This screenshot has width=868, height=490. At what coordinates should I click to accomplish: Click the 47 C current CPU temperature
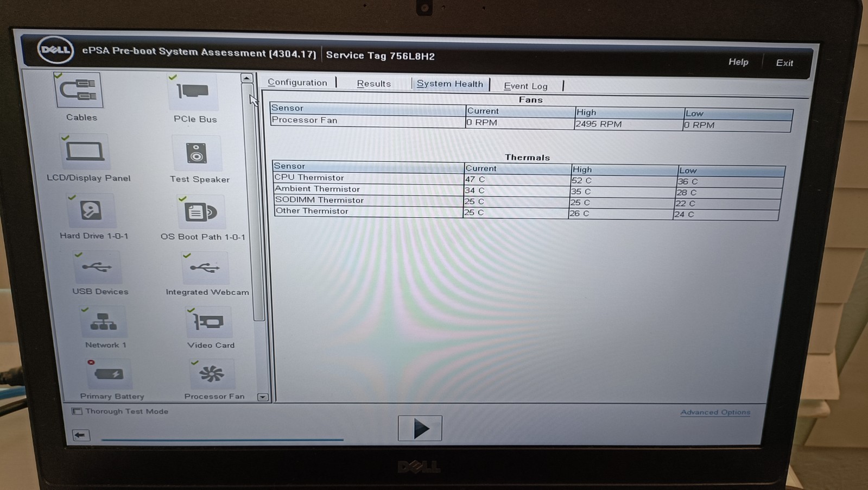point(475,179)
